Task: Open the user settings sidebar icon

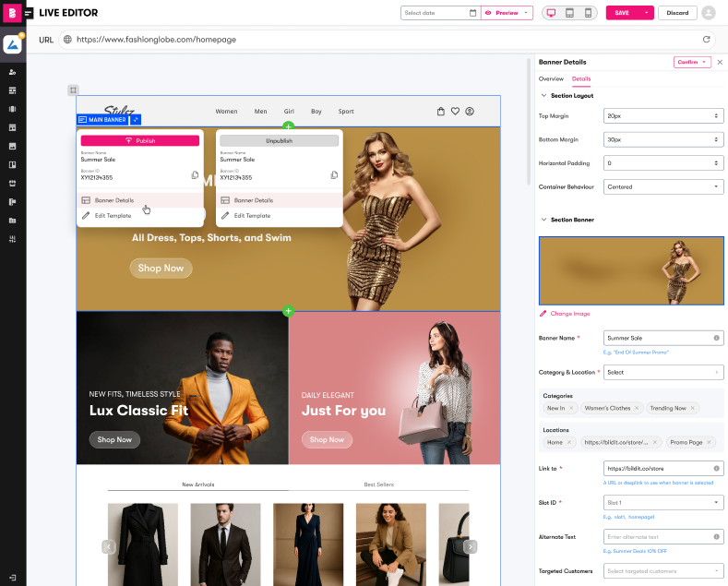Action: coord(13,72)
